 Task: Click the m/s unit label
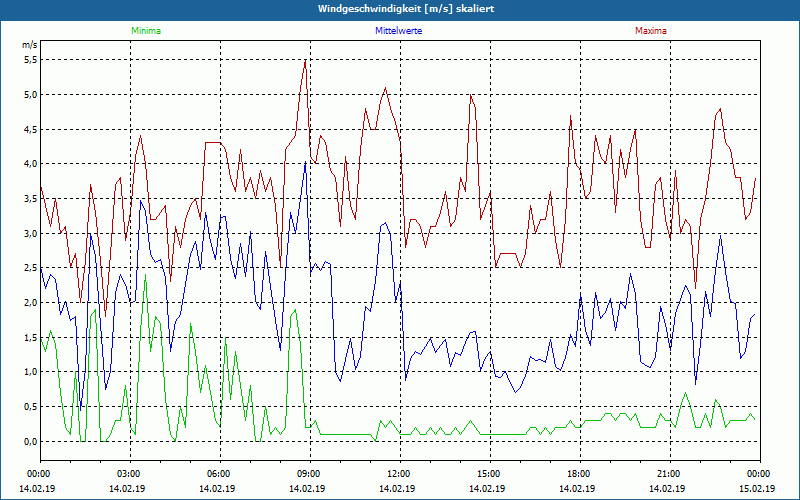point(30,45)
